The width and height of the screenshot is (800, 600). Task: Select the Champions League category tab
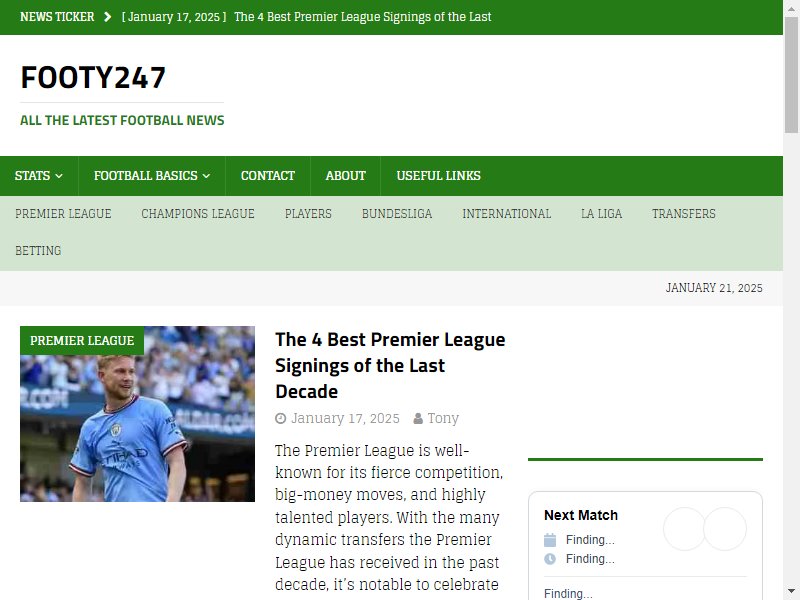[x=198, y=214]
